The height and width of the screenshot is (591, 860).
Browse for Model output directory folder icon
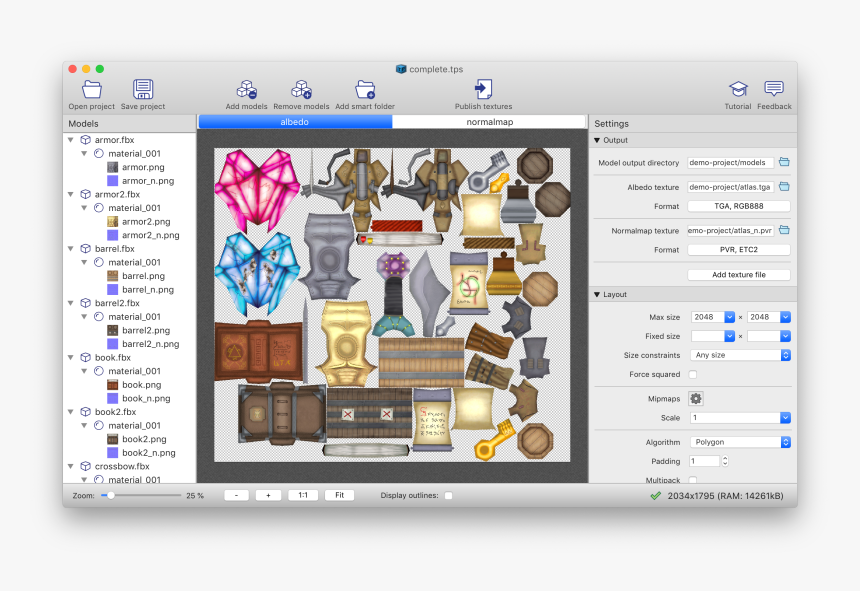coord(784,162)
